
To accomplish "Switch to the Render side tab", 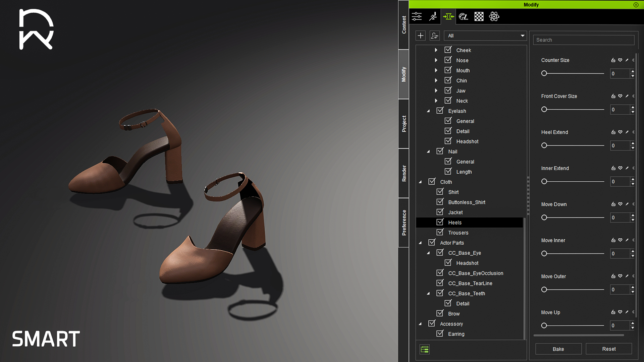I will [x=404, y=173].
